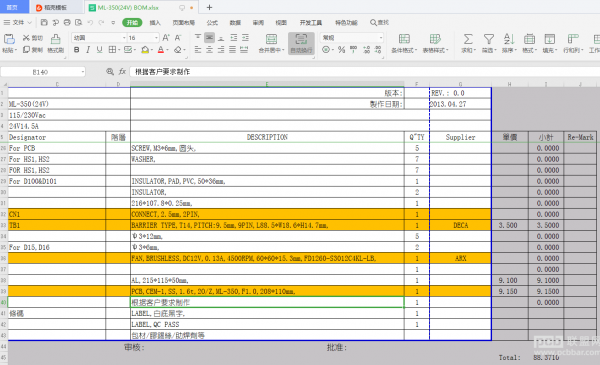600x365 pixels.
Task: Select the cell containing DECA supplier
Action: point(460,225)
